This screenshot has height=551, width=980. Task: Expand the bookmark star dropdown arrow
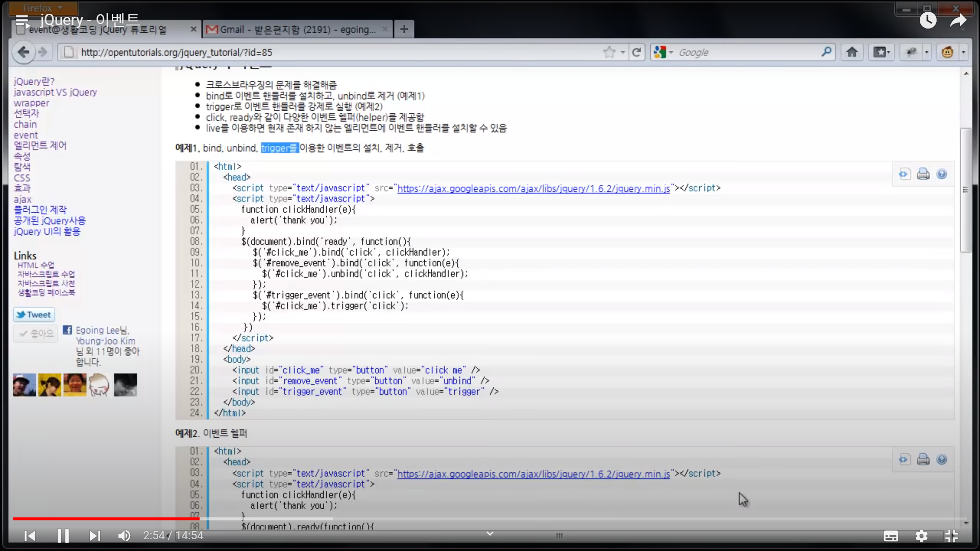point(623,52)
